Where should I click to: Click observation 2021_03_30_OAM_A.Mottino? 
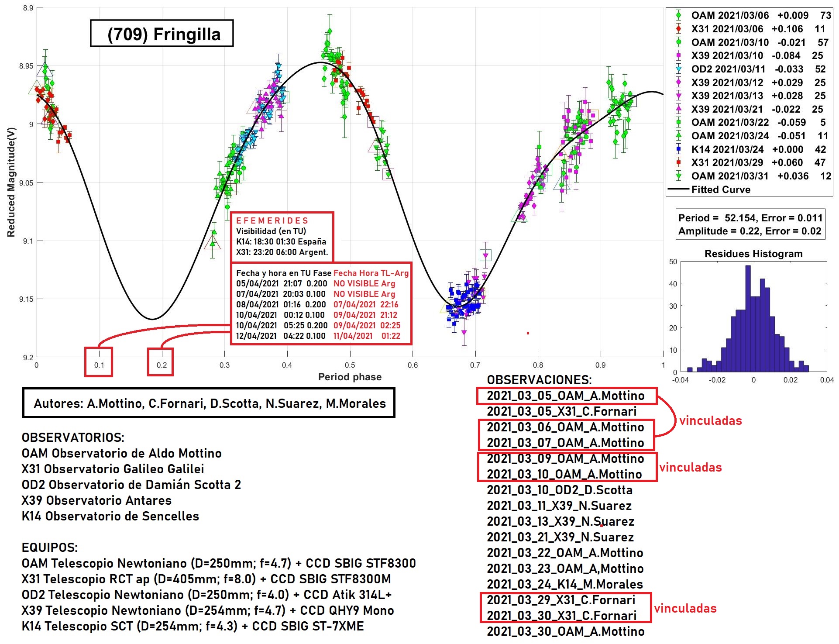pyautogui.click(x=566, y=631)
